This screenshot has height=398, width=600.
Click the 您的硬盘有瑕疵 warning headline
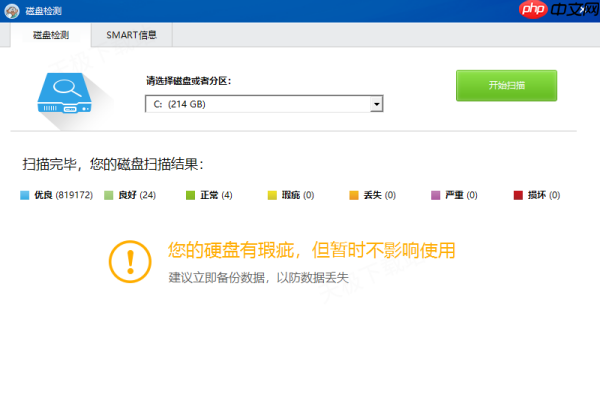[311, 250]
